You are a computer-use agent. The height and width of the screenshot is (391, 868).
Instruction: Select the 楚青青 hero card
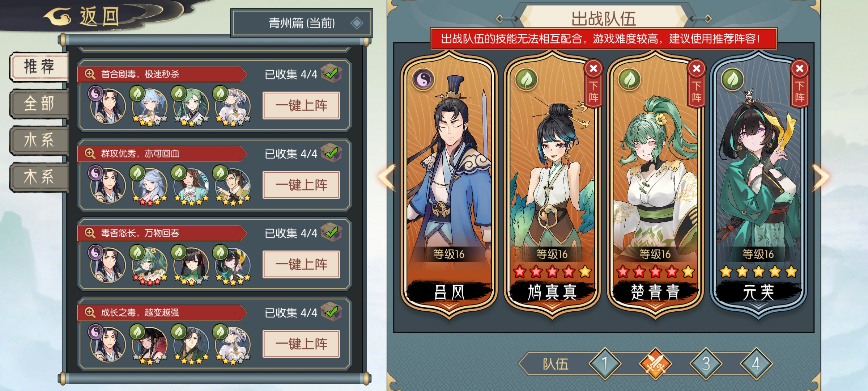tap(655, 185)
